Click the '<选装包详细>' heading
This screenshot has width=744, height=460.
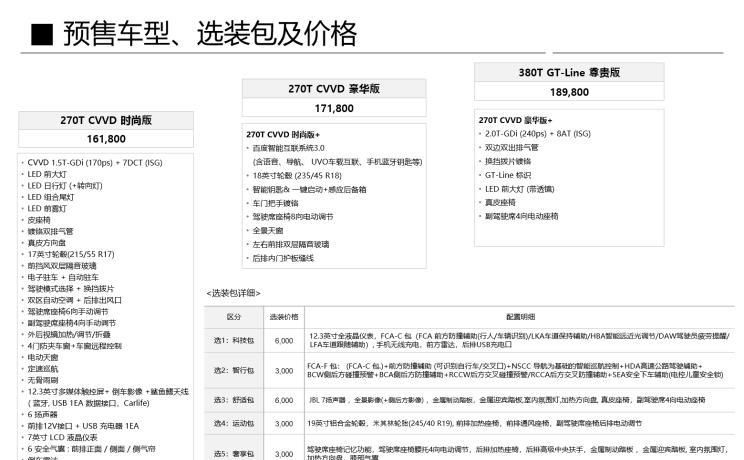point(233,293)
